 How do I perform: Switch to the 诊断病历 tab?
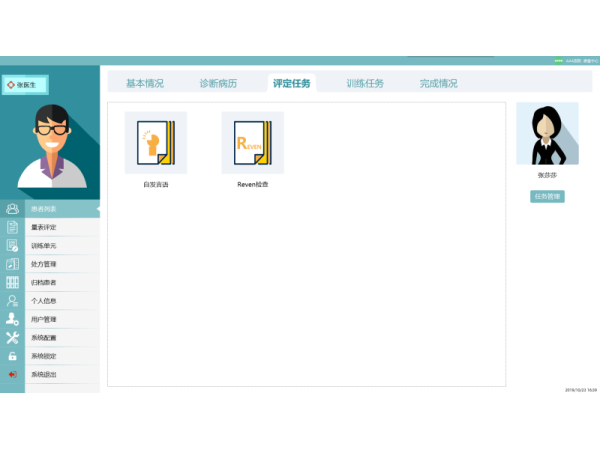click(x=218, y=84)
